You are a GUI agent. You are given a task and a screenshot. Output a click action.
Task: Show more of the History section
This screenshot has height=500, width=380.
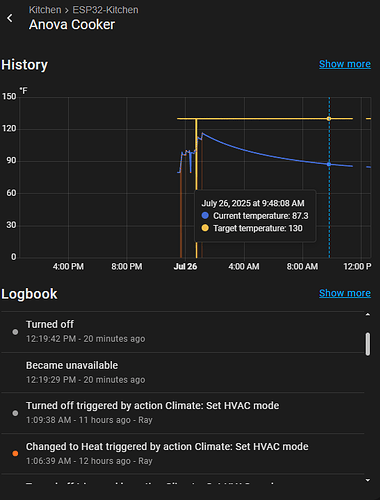345,64
